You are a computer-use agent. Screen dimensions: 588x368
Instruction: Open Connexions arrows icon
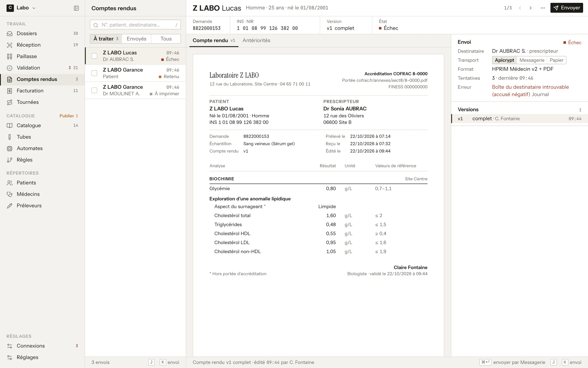[x=10, y=346]
